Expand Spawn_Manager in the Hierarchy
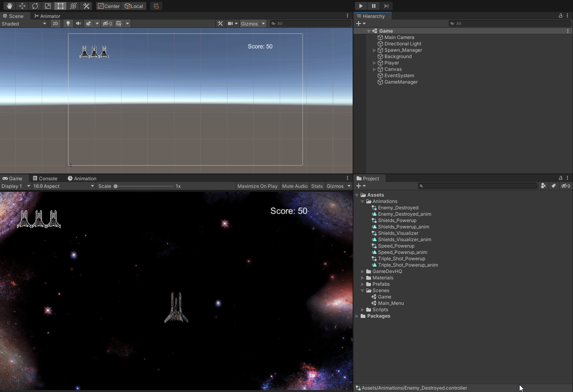The width and height of the screenshot is (573, 392). (374, 50)
